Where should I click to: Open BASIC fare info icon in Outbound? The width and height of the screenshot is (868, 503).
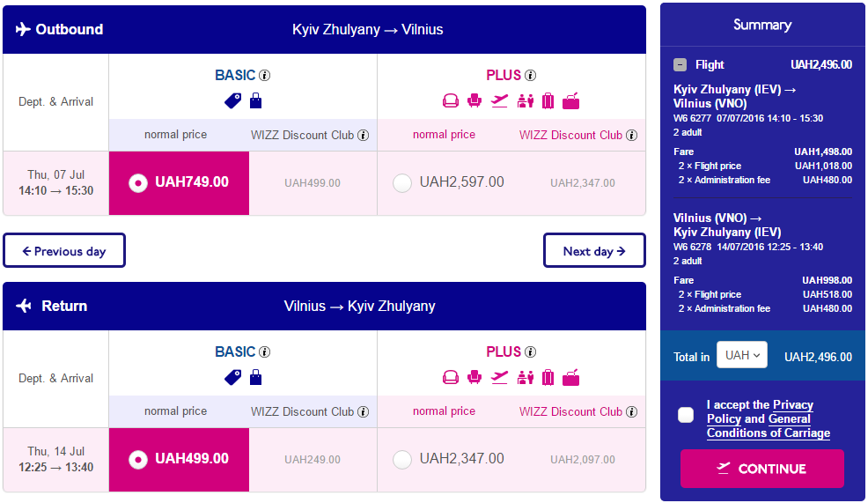pyautogui.click(x=265, y=76)
